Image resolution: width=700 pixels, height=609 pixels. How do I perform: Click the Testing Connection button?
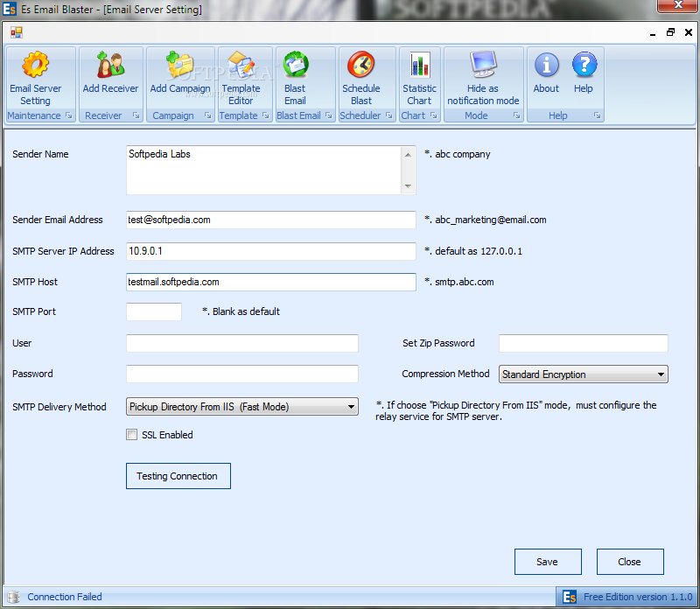pyautogui.click(x=178, y=476)
